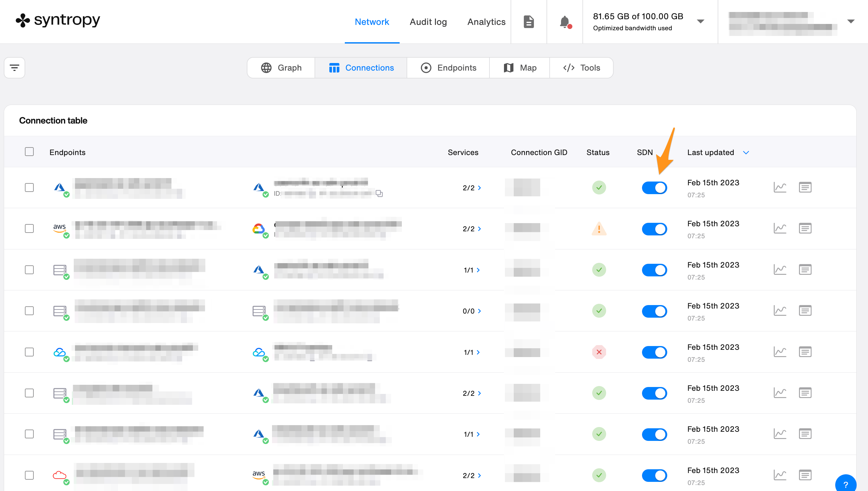Click the Syntropy logo
The width and height of the screenshot is (868, 491).
point(58,20)
